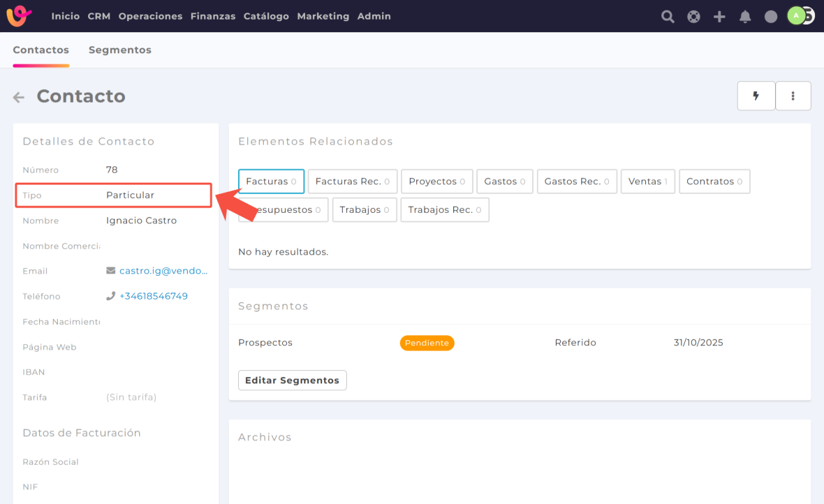824x504 pixels.
Task: Switch to the Segmentos tab
Action: pos(120,50)
